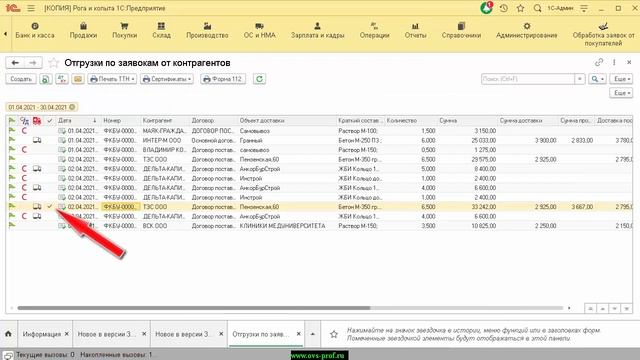Image resolution: width=640 pixels, height=360 pixels.
Task: Open the Администрирование gear section
Action: 527,31
